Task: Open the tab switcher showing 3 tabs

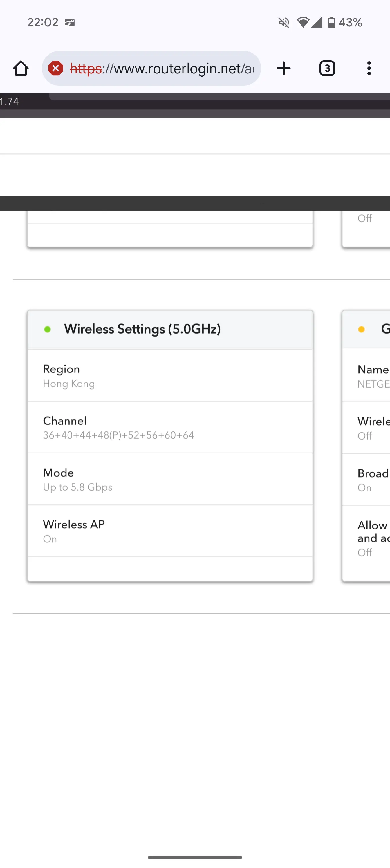Action: [x=327, y=68]
